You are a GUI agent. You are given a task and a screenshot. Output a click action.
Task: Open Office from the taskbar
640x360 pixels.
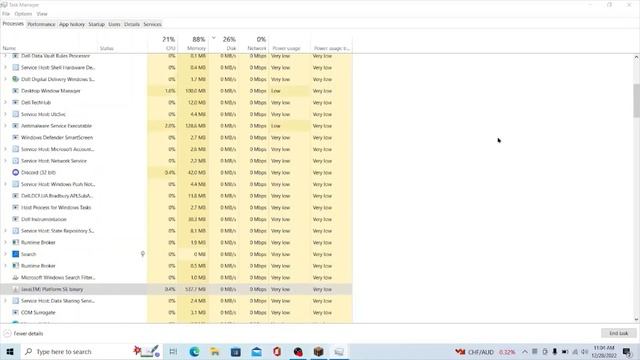point(277,351)
